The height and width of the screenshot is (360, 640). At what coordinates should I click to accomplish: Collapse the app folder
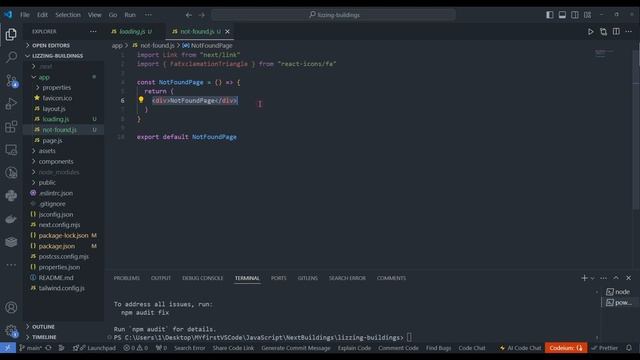44,77
